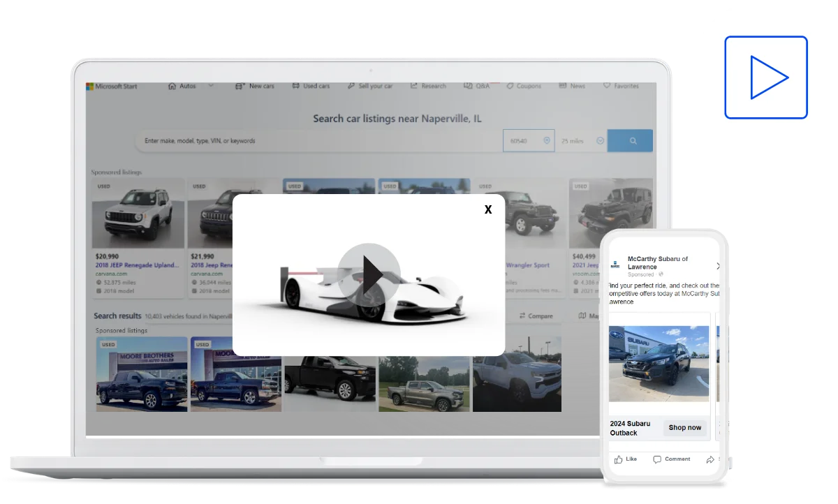The width and height of the screenshot is (838, 504).
Task: Click the Share arrow on the Subaru ad
Action: pyautogui.click(x=710, y=459)
